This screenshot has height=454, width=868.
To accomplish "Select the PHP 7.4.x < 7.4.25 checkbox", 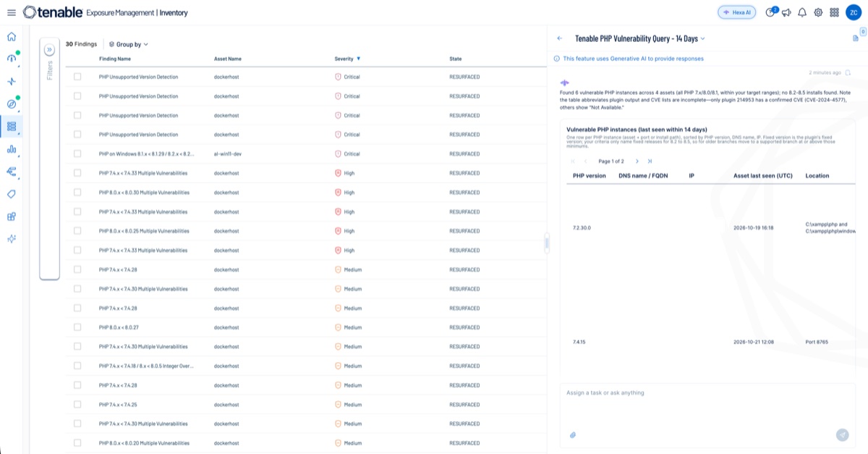I will 77,405.
